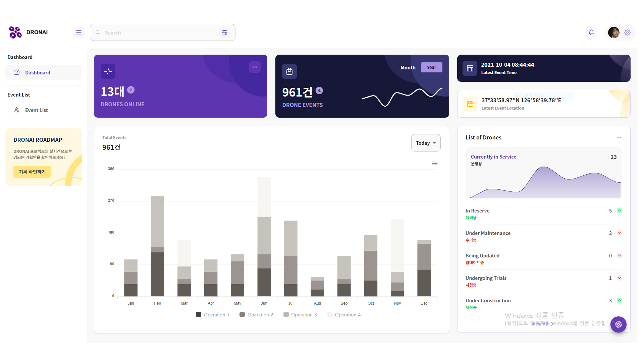Select the Year tab on Drone Events

(x=431, y=67)
